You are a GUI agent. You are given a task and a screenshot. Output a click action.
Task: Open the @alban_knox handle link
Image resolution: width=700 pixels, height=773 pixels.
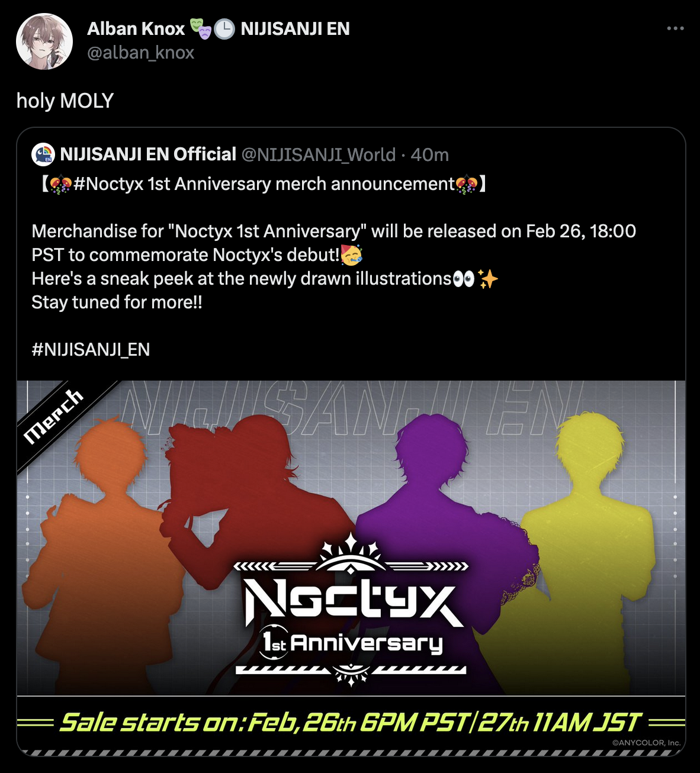pos(140,53)
